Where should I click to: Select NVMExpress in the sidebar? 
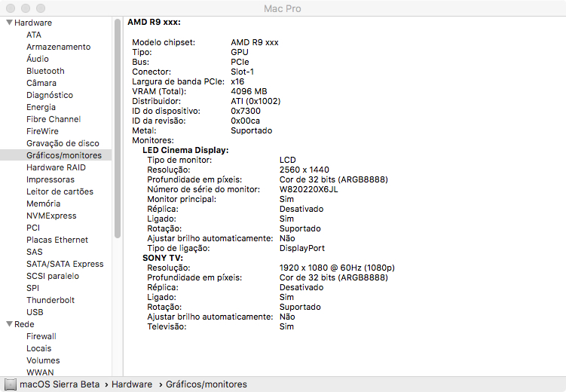[x=51, y=216]
